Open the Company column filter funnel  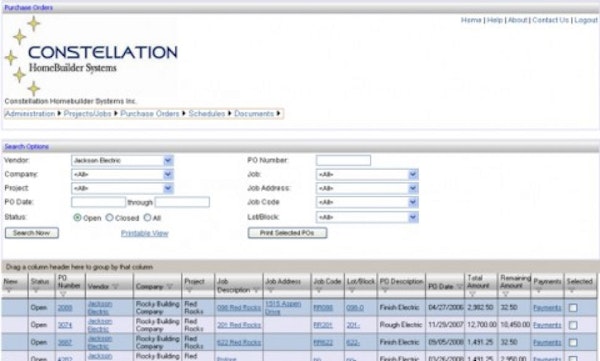(170, 286)
